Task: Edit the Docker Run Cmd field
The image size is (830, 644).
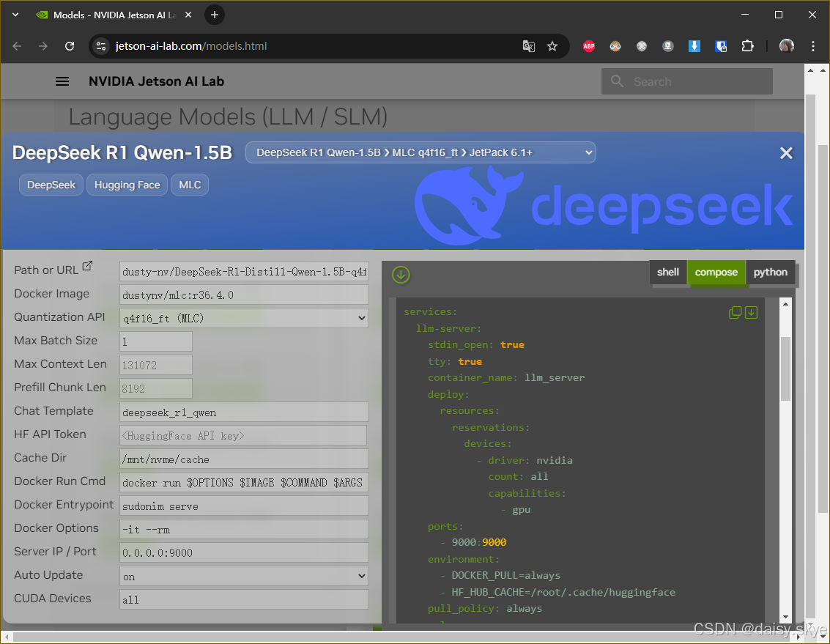Action: (244, 483)
